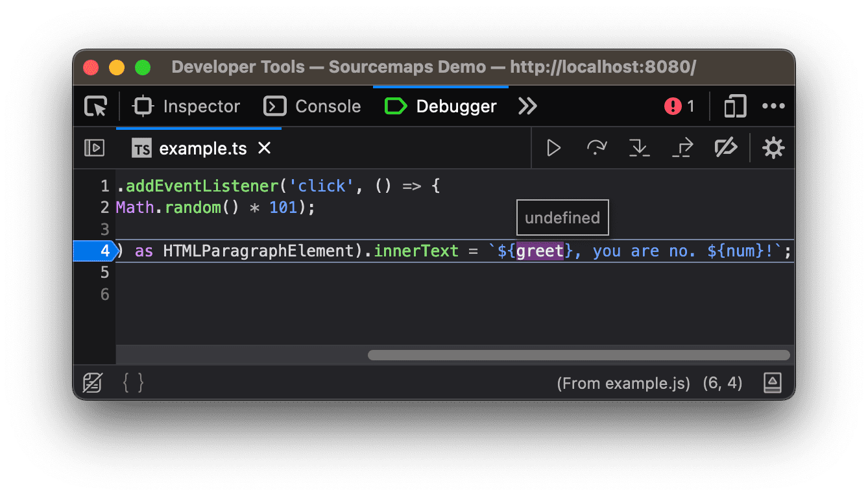Step out of the current function
The height and width of the screenshot is (496, 868).
682,147
